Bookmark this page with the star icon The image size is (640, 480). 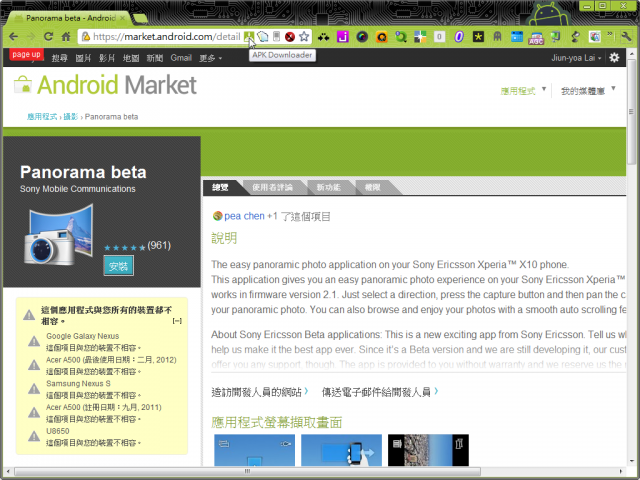point(304,36)
